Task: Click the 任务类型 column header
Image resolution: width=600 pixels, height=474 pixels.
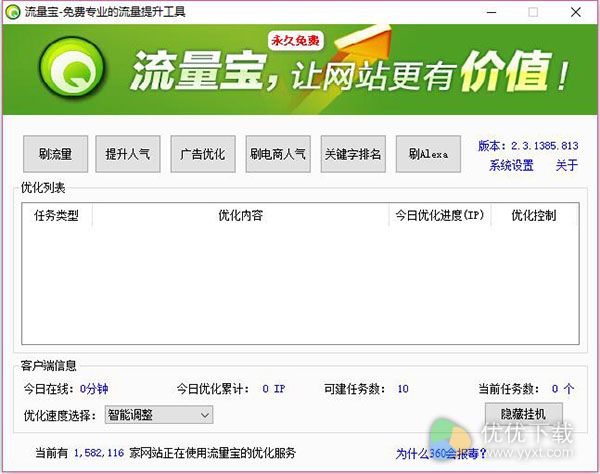Action: [57, 215]
